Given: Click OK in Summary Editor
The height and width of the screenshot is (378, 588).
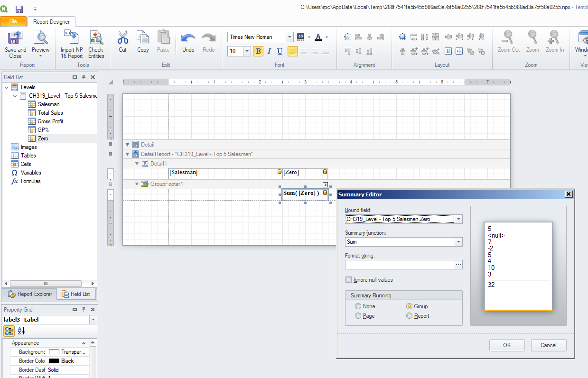Looking at the screenshot, I should tap(507, 345).
